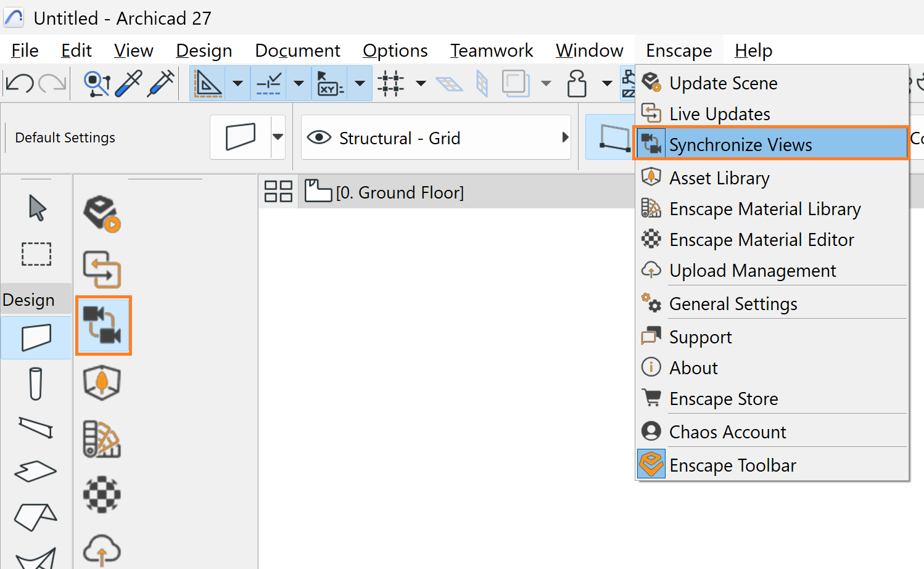
Task: Select the Roof tool in the toolbox
Action: pos(36,517)
